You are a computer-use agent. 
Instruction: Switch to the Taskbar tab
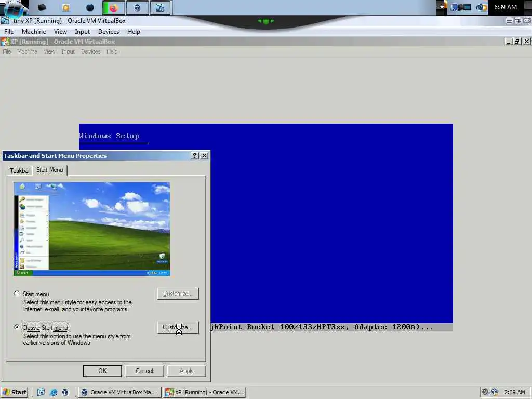point(20,170)
